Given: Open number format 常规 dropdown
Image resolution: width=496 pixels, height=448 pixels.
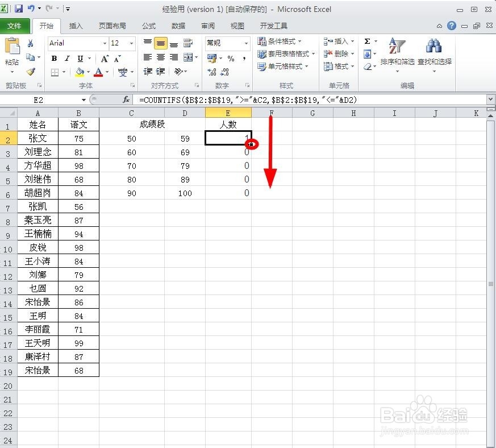Looking at the screenshot, I should point(246,43).
